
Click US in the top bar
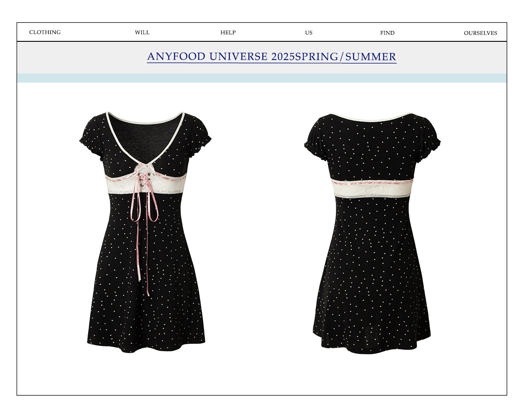tap(308, 33)
